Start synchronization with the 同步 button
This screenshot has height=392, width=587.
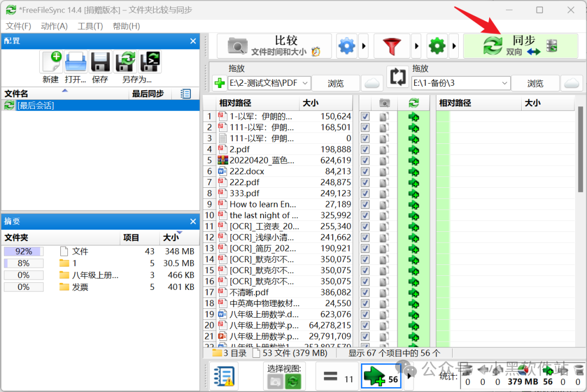[x=520, y=46]
